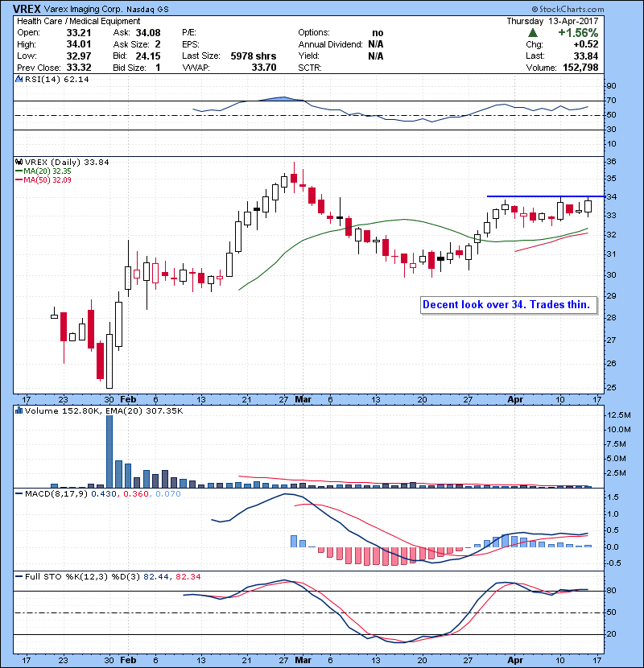Click the RSI(14) panel icon

pos(19,79)
